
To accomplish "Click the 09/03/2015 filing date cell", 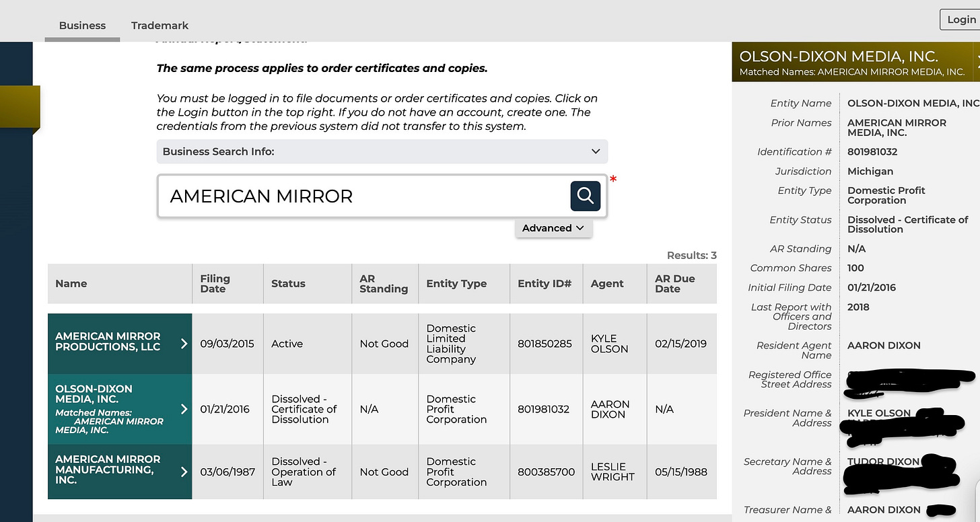I will point(228,344).
